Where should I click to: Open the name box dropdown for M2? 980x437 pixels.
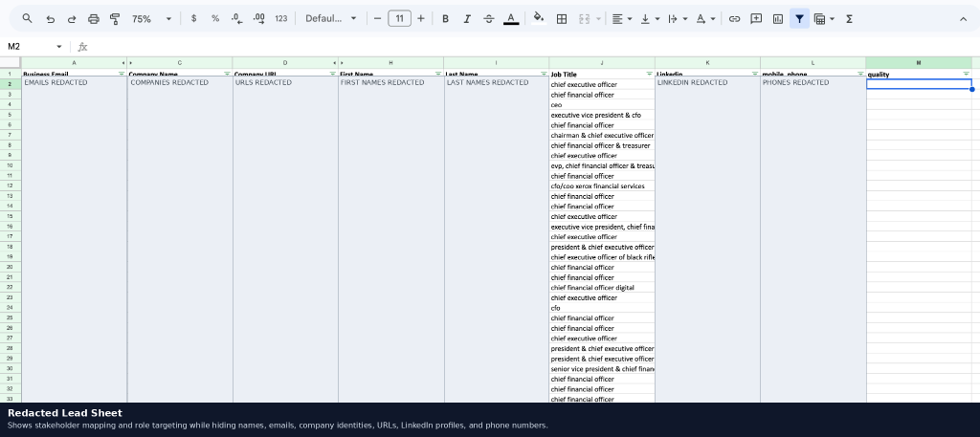(x=58, y=47)
